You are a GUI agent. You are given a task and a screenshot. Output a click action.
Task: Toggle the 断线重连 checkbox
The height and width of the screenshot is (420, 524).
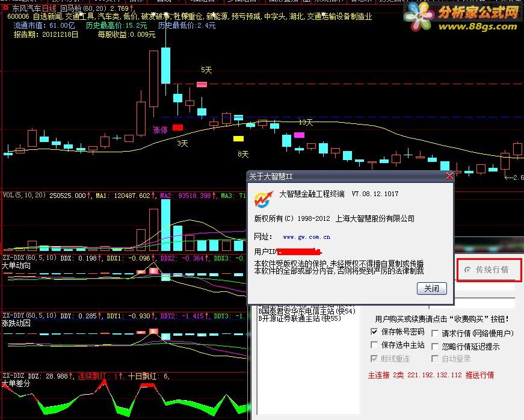(x=374, y=359)
